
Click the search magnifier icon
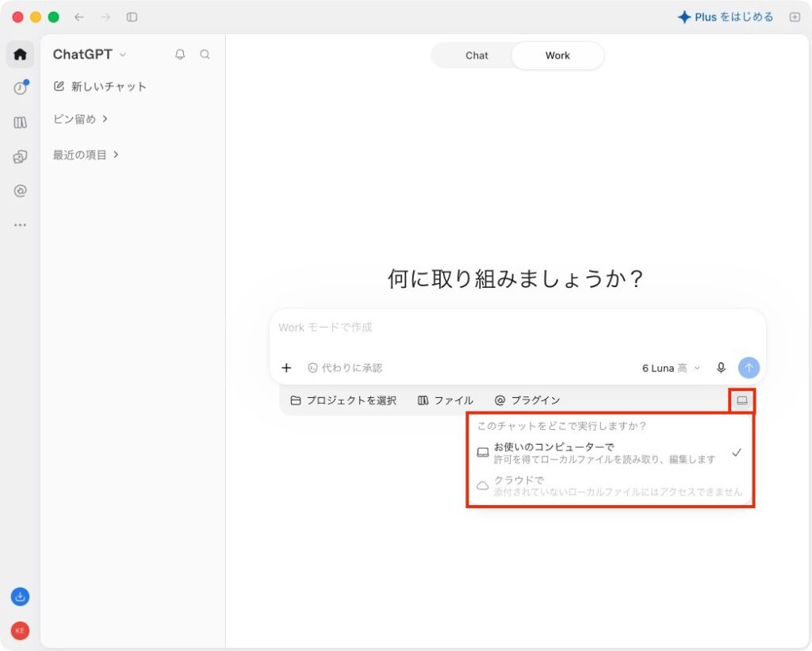click(x=205, y=55)
